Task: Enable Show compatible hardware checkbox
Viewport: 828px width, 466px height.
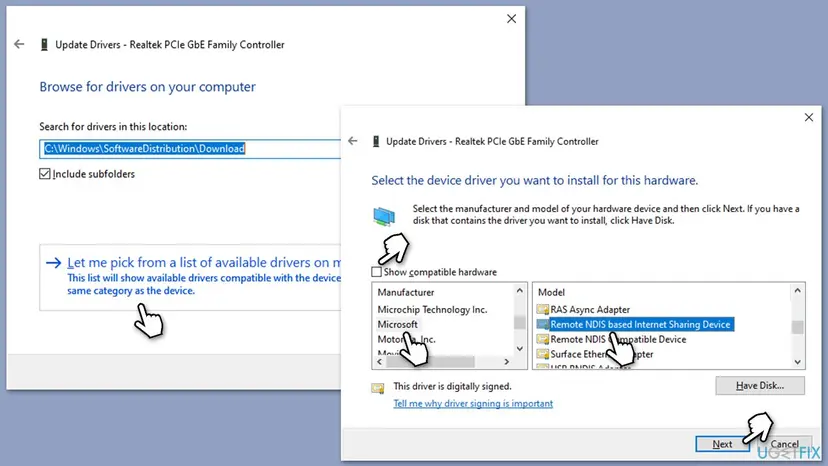Action: click(x=377, y=272)
